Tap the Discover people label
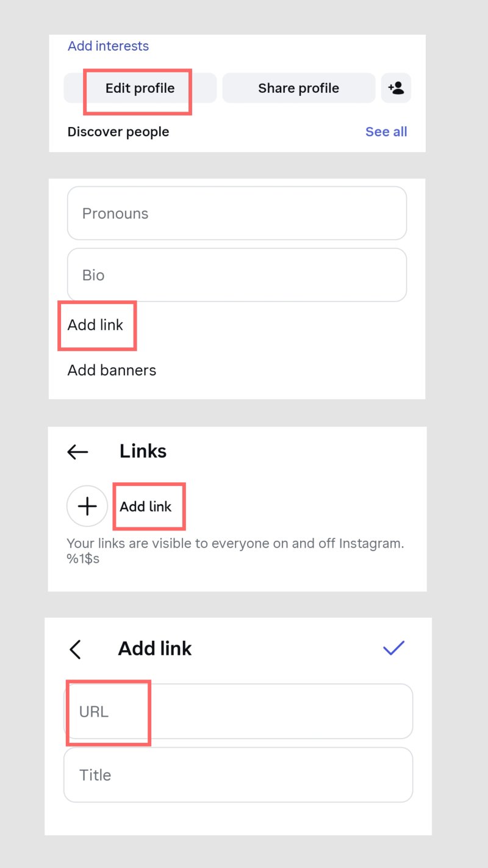The width and height of the screenshot is (488, 868). pos(118,132)
